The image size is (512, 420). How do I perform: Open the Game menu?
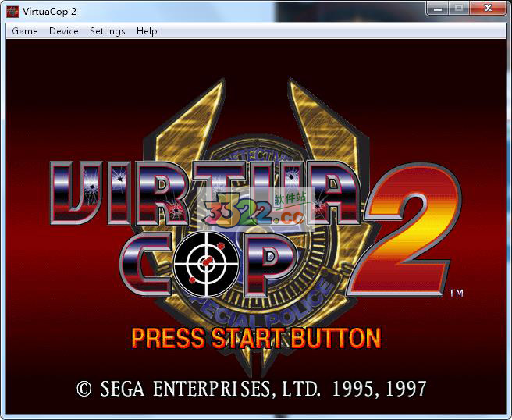pyautogui.click(x=25, y=31)
